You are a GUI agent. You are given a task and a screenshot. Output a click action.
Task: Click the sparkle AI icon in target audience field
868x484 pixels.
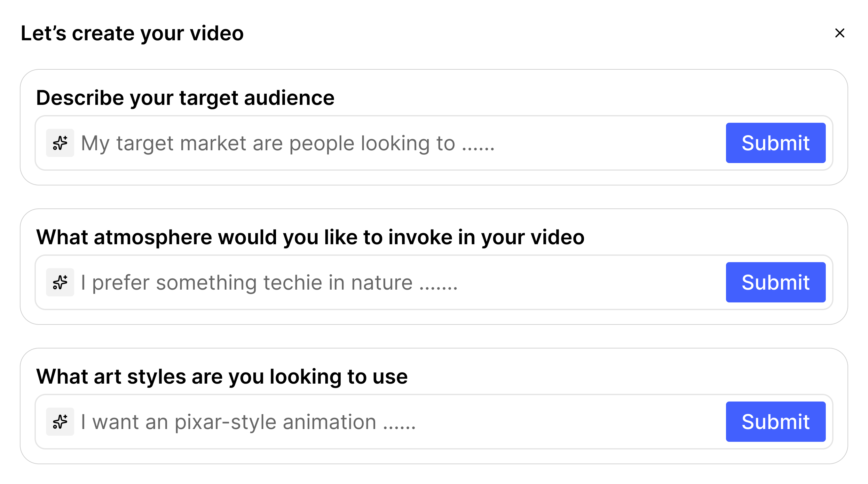tap(60, 143)
